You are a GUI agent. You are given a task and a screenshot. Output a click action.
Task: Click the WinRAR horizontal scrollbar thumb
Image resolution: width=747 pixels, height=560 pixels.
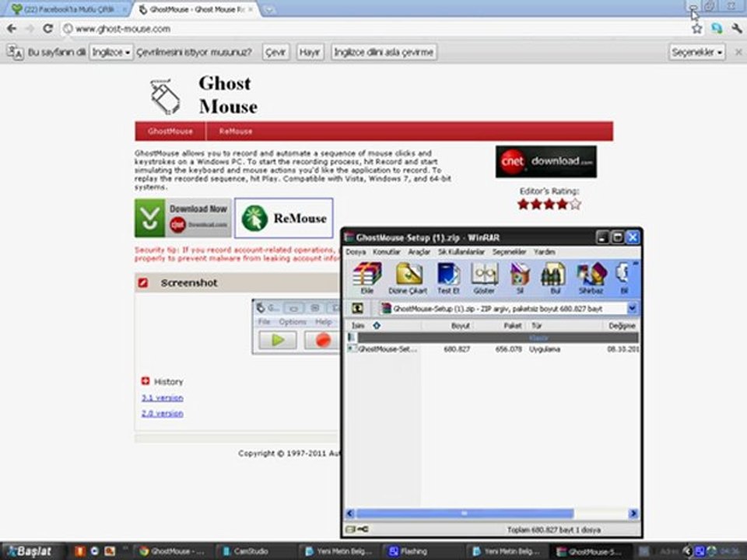465,513
